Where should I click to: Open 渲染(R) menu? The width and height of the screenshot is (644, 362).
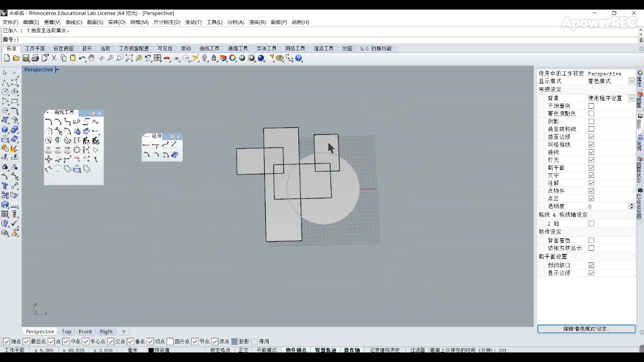coord(257,22)
